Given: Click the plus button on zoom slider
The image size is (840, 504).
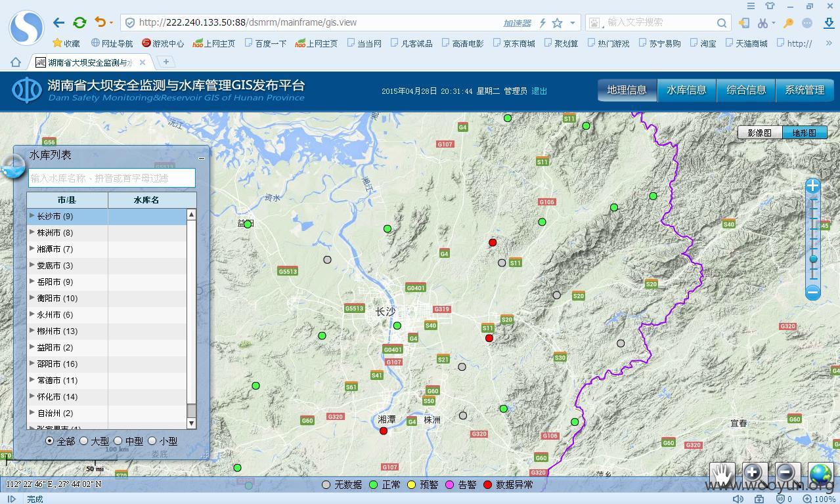Looking at the screenshot, I should pyautogui.click(x=812, y=186).
